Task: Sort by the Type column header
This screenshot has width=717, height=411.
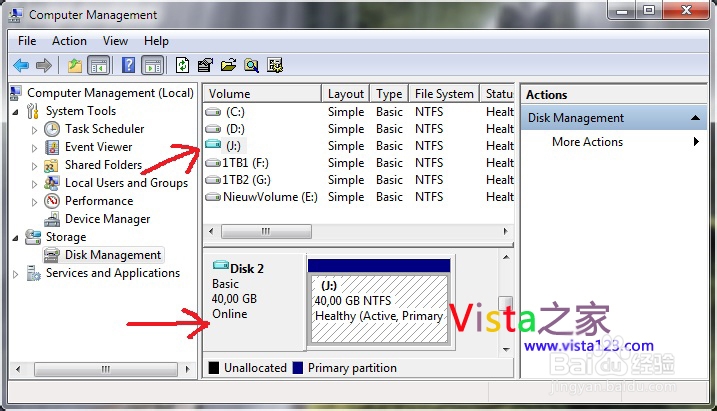Action: (389, 94)
